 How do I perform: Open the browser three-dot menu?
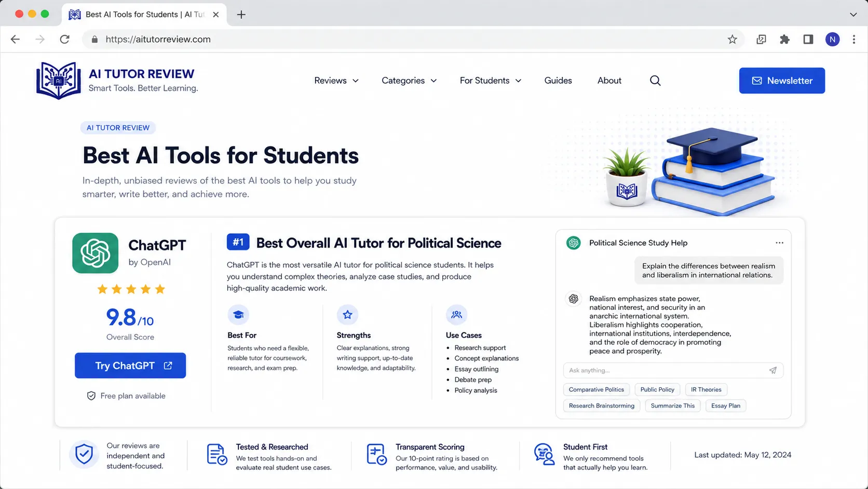[854, 39]
